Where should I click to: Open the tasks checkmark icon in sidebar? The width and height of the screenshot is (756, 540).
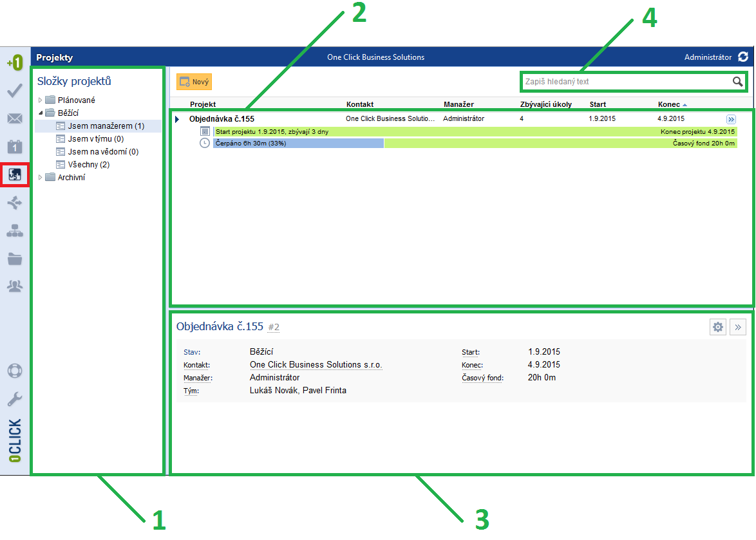click(14, 91)
